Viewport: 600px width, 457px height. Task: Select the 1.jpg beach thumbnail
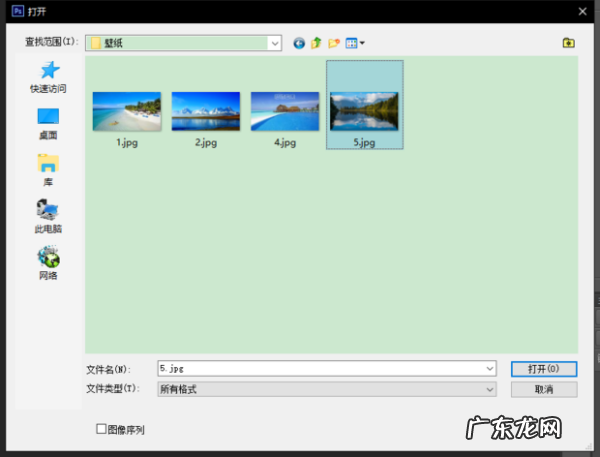click(127, 111)
